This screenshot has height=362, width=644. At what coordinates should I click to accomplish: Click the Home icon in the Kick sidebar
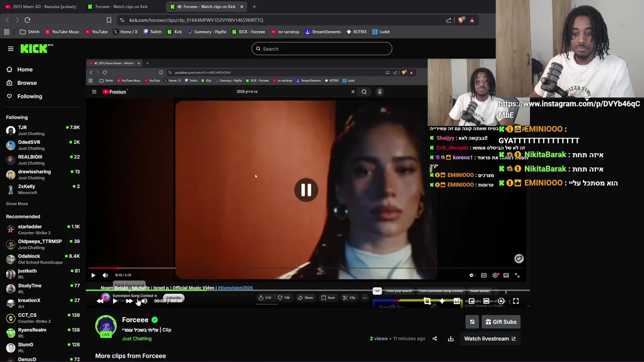point(9,69)
